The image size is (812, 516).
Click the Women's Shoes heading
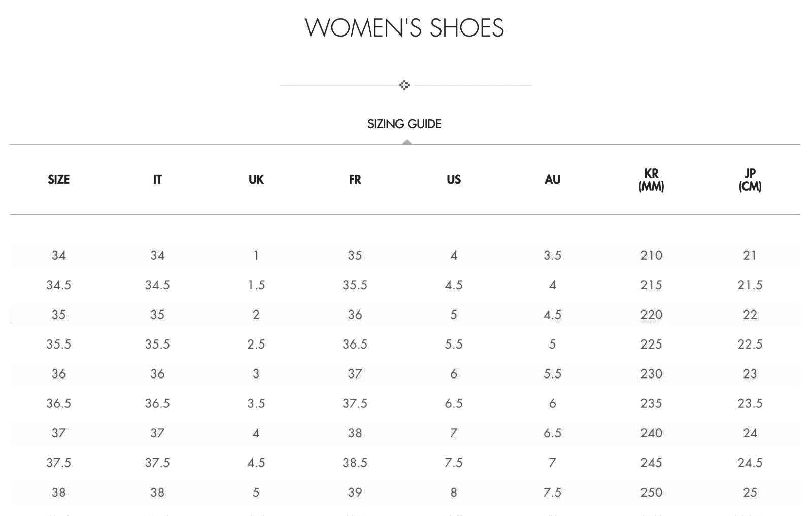click(404, 27)
